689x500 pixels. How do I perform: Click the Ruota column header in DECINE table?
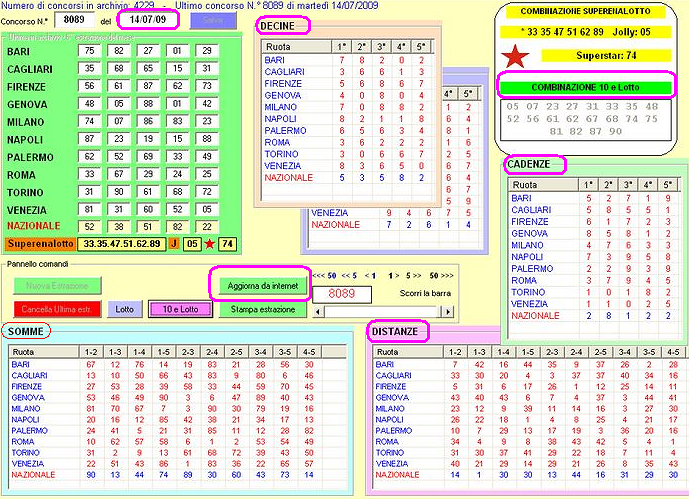296,47
